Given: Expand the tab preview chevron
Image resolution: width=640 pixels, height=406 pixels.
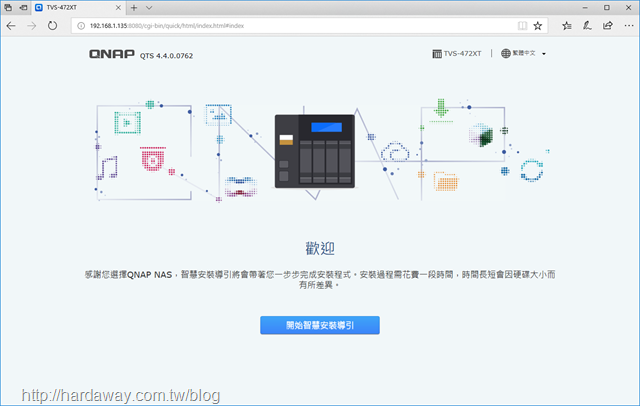Looking at the screenshot, I should point(149,7).
